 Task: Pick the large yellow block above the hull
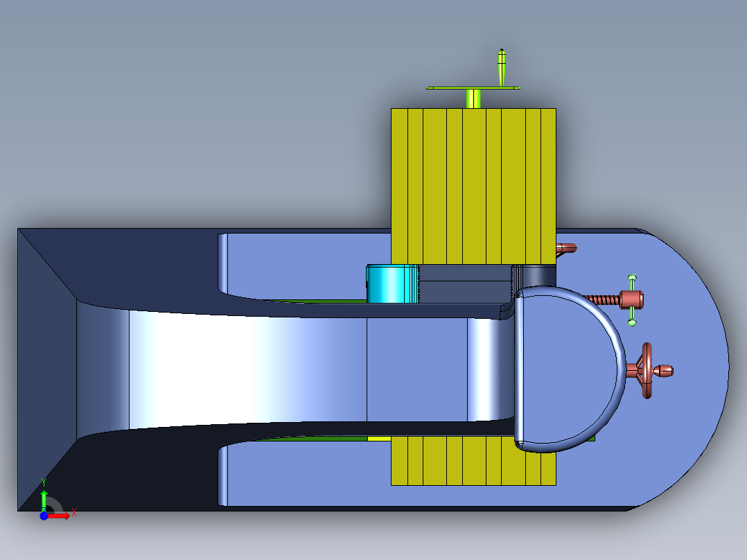(473, 186)
